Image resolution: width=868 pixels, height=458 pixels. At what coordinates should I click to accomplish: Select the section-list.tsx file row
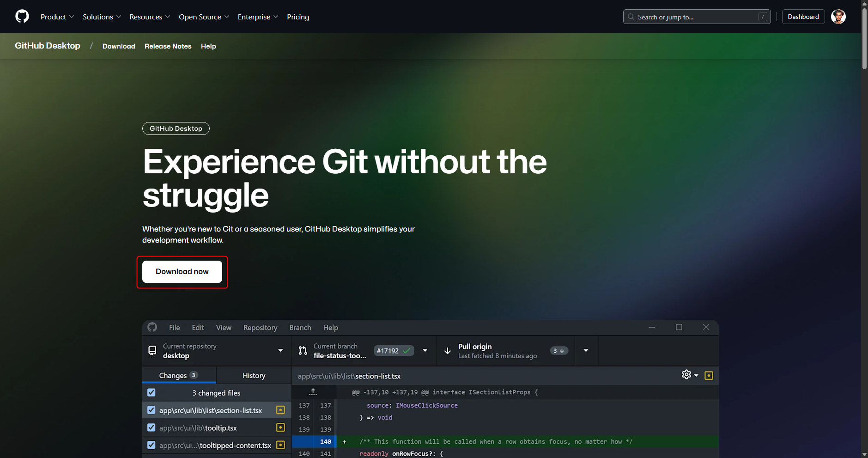[217, 410]
